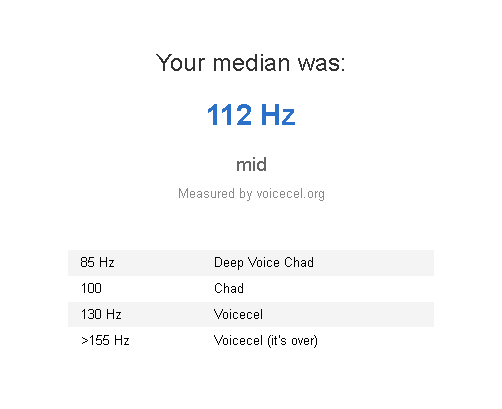The height and width of the screenshot is (409, 502).
Task: Select the "Voicecel (it's over)" label
Action: coord(266,341)
